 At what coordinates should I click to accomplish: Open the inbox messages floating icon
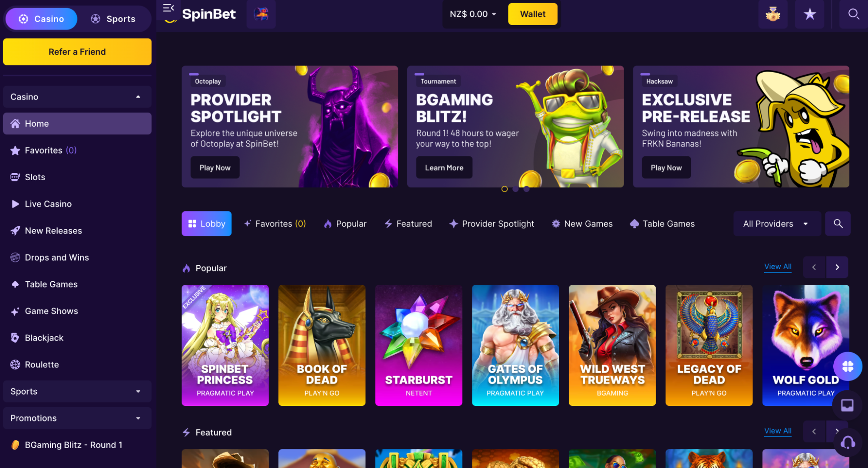[x=847, y=405]
